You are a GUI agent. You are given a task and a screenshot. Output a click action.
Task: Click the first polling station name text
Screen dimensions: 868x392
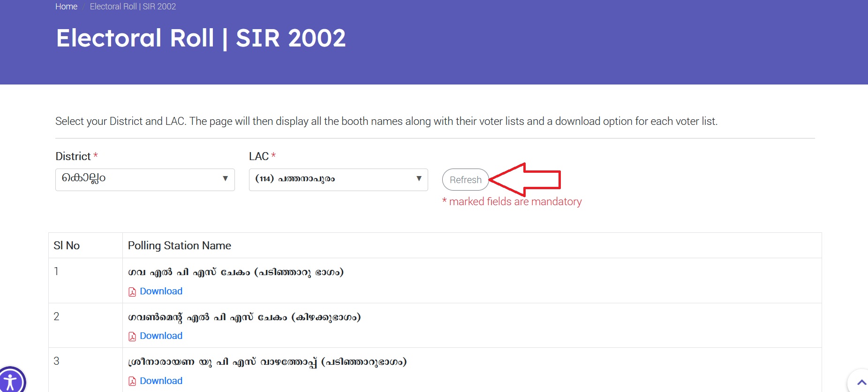(x=235, y=272)
